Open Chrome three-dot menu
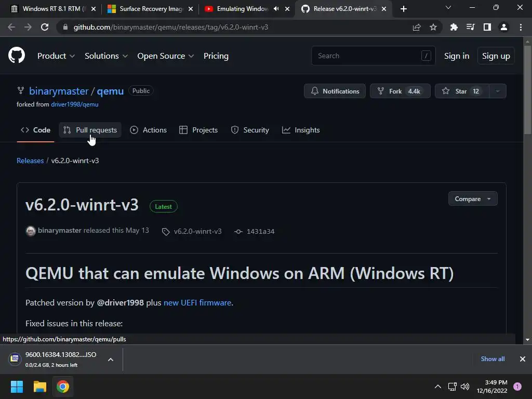The image size is (532, 399). (x=521, y=27)
